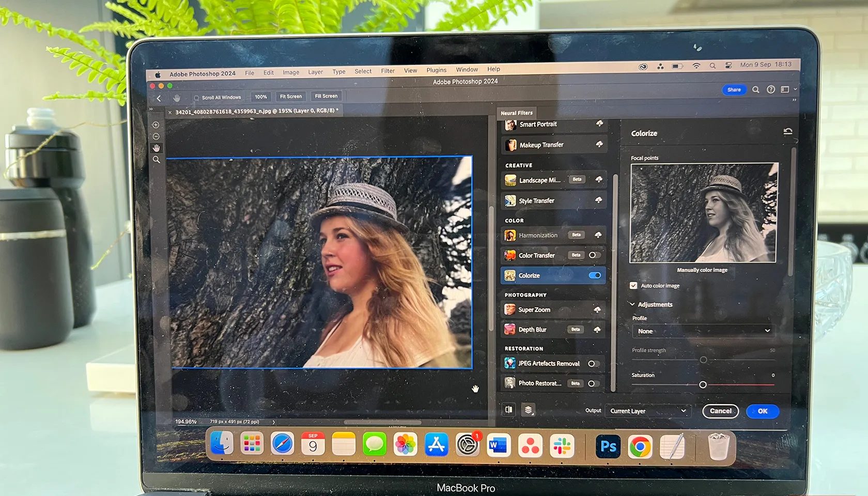Viewport: 868px width, 496px height.
Task: Click the layer preview stack icon
Action: [528, 410]
